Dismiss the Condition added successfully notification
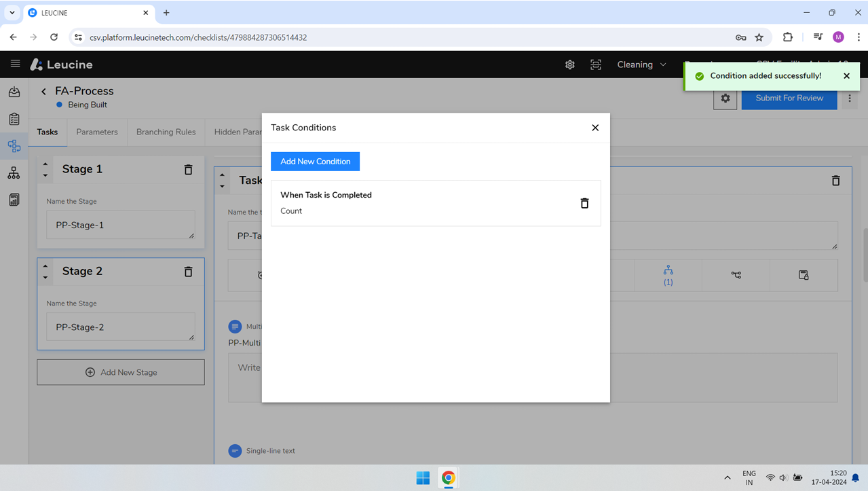Screen dimensions: 868x491 point(846,76)
